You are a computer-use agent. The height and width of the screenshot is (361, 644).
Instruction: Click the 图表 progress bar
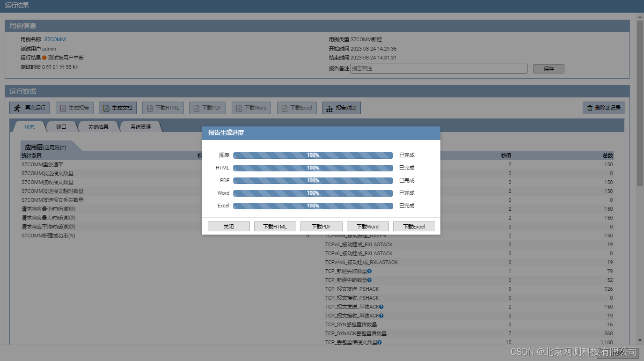point(313,155)
